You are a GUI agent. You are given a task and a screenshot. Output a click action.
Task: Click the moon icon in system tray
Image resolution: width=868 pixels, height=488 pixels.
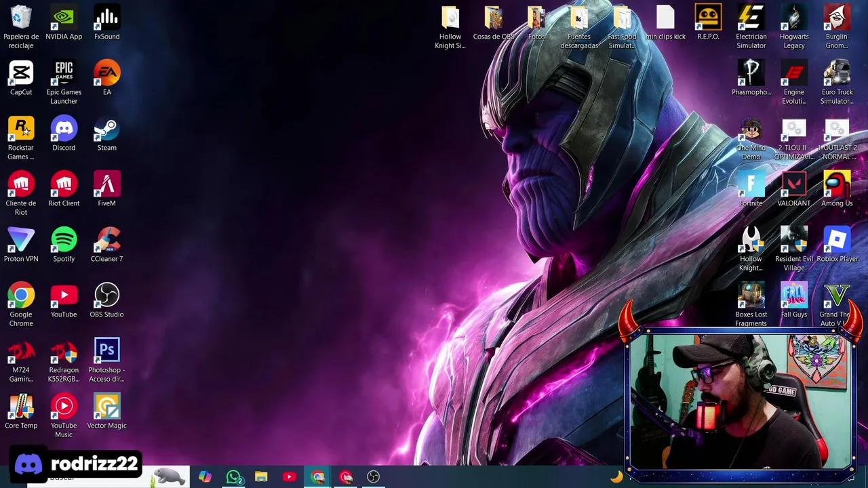point(616,476)
